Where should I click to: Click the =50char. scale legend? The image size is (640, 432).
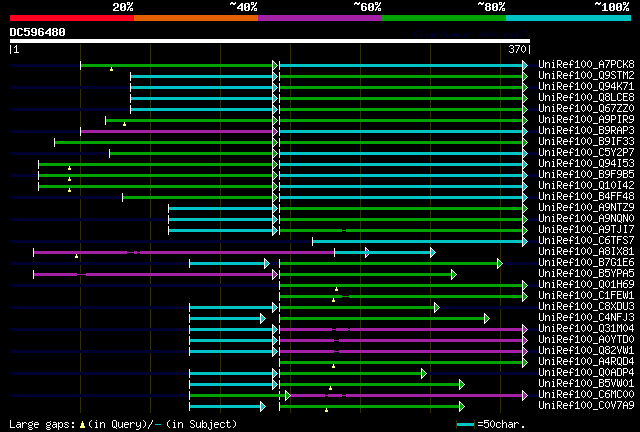tap(490, 424)
